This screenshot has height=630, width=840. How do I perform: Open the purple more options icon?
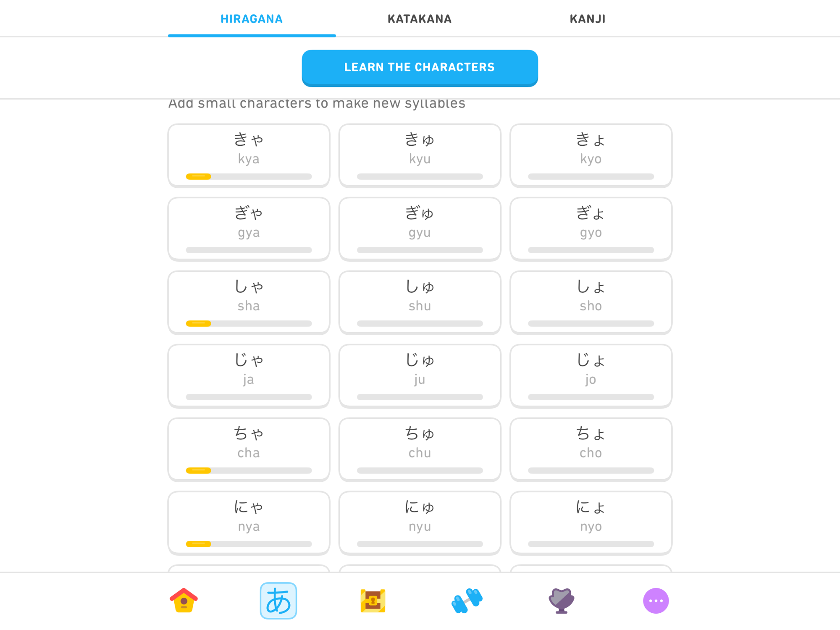pos(656,601)
